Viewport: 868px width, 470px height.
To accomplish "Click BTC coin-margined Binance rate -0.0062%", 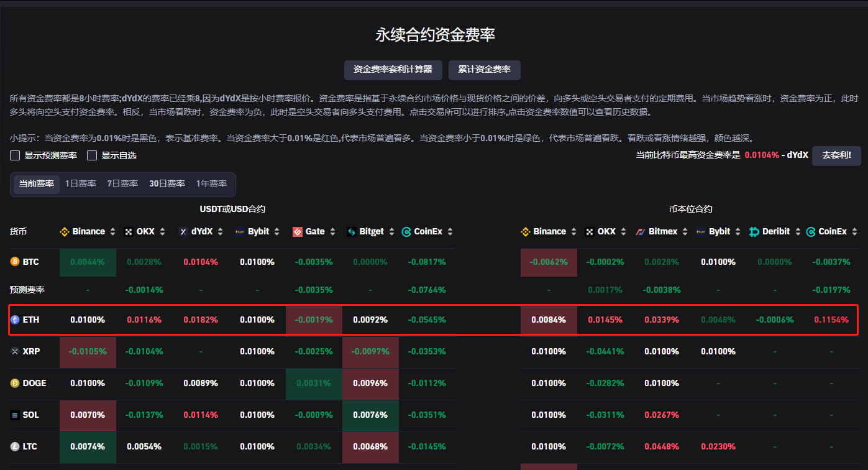I will (549, 262).
